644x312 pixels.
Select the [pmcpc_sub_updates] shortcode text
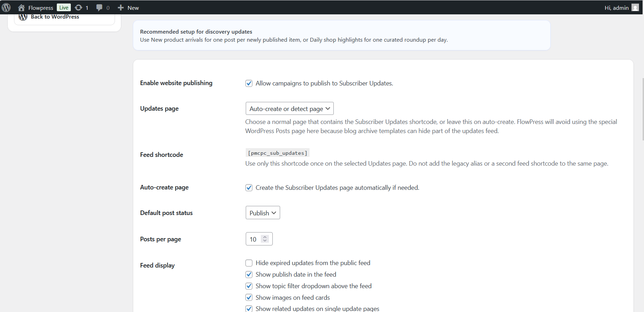click(x=278, y=153)
